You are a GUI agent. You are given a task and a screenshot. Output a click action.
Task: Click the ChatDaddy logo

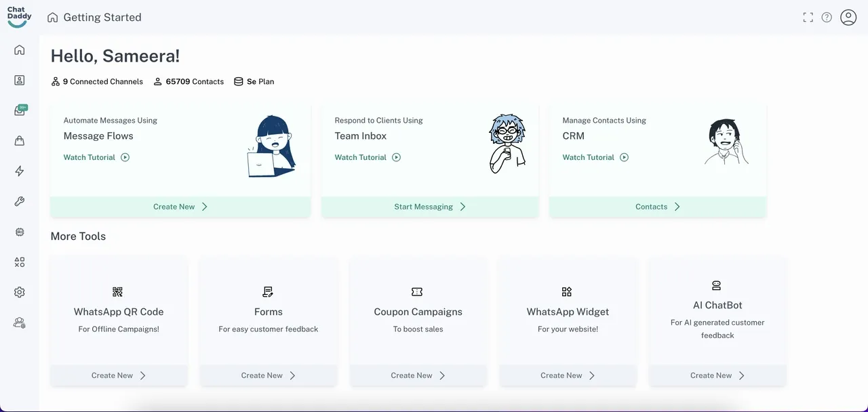19,17
